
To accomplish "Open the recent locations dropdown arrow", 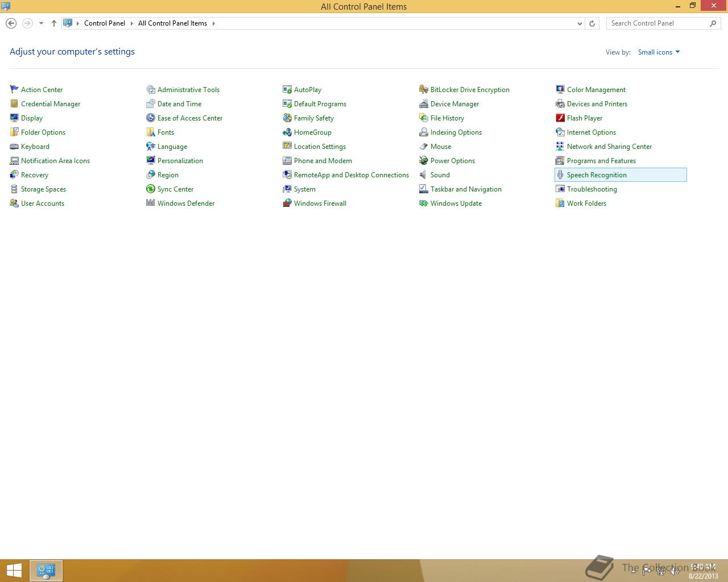I will (41, 23).
